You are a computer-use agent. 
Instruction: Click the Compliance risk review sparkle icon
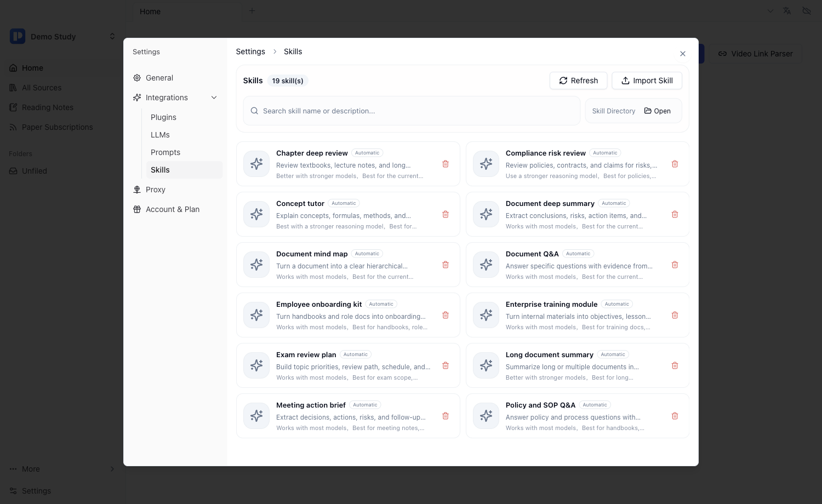[486, 164]
